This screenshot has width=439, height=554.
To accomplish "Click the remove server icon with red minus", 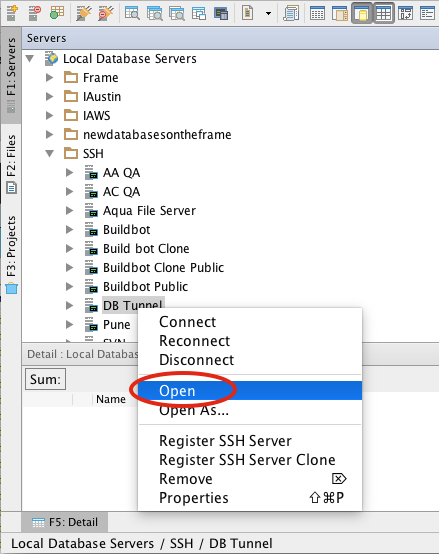I will pos(35,13).
